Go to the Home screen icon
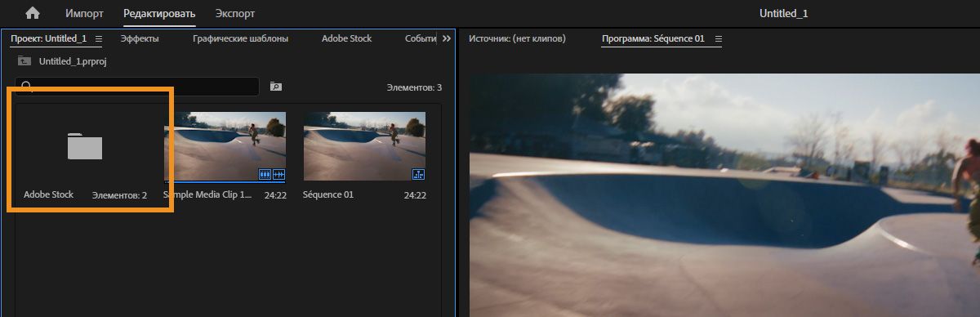This screenshot has height=317, width=980. (x=33, y=13)
